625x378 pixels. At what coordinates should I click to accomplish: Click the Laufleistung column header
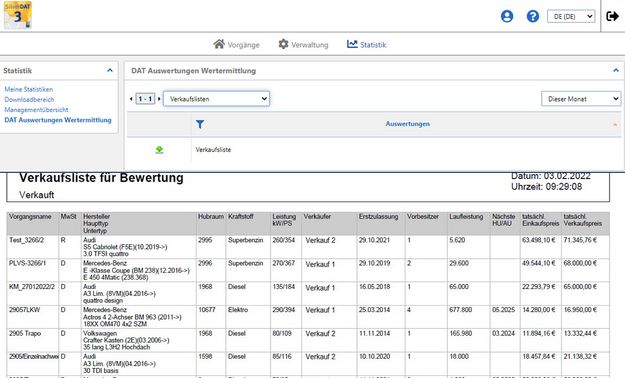point(466,217)
